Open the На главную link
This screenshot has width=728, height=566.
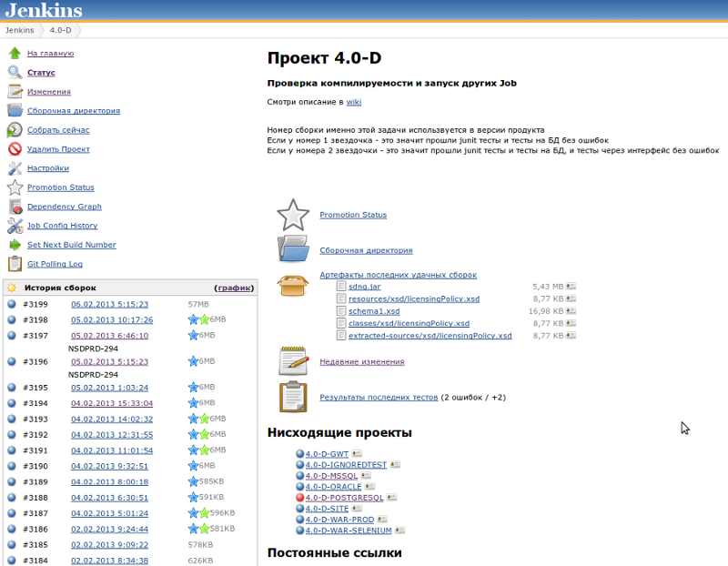tap(50, 54)
